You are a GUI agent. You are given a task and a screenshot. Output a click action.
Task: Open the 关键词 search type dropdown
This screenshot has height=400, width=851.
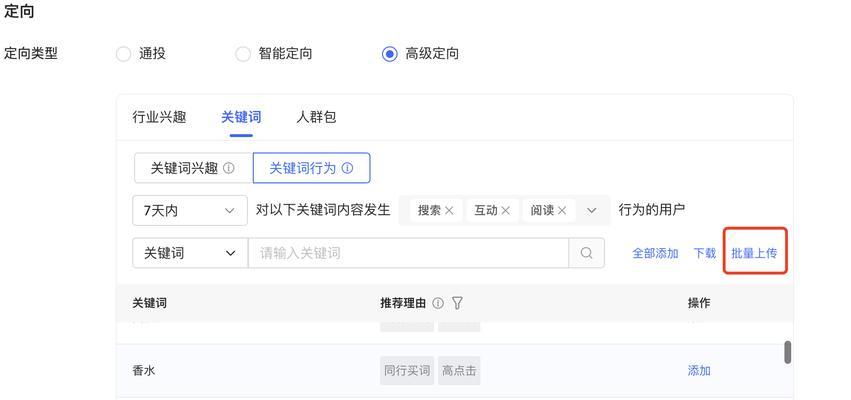pyautogui.click(x=190, y=253)
